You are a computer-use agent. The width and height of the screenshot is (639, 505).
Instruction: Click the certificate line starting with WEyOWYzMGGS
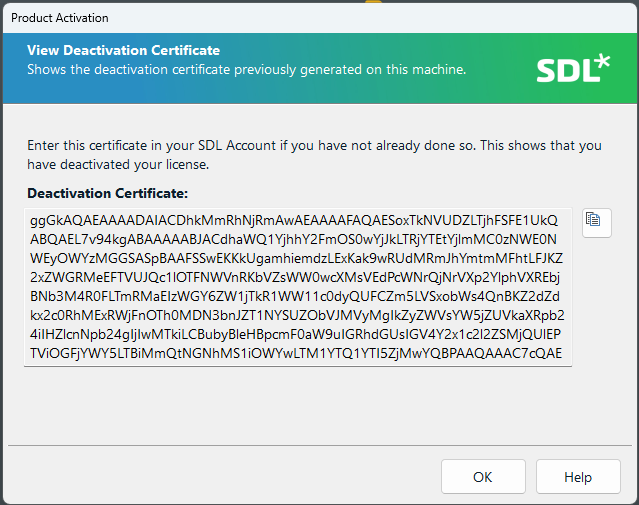tap(296, 258)
